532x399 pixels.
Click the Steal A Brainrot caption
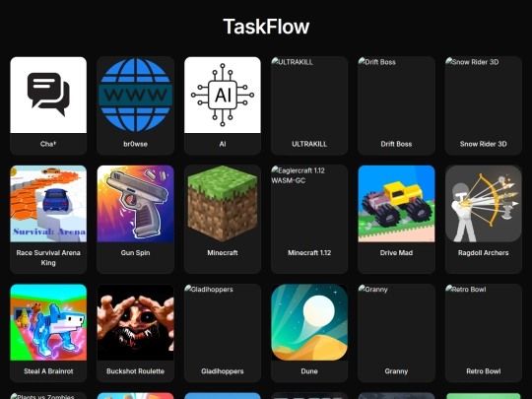pyautogui.click(x=48, y=371)
